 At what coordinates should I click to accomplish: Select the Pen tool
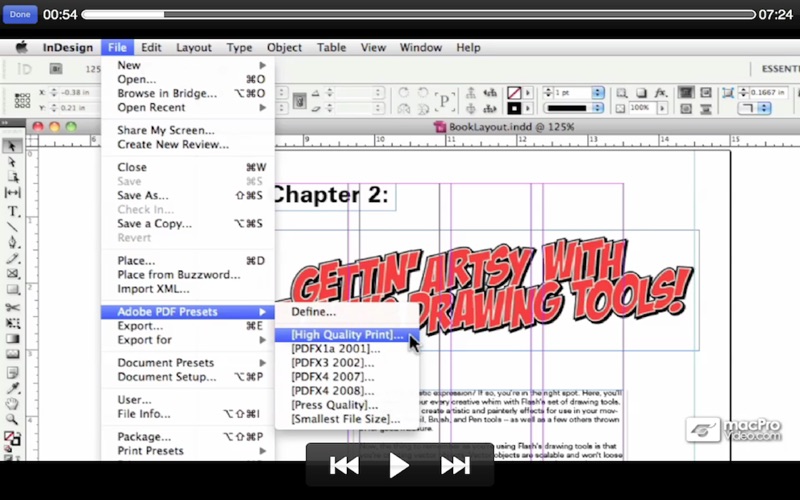12,242
